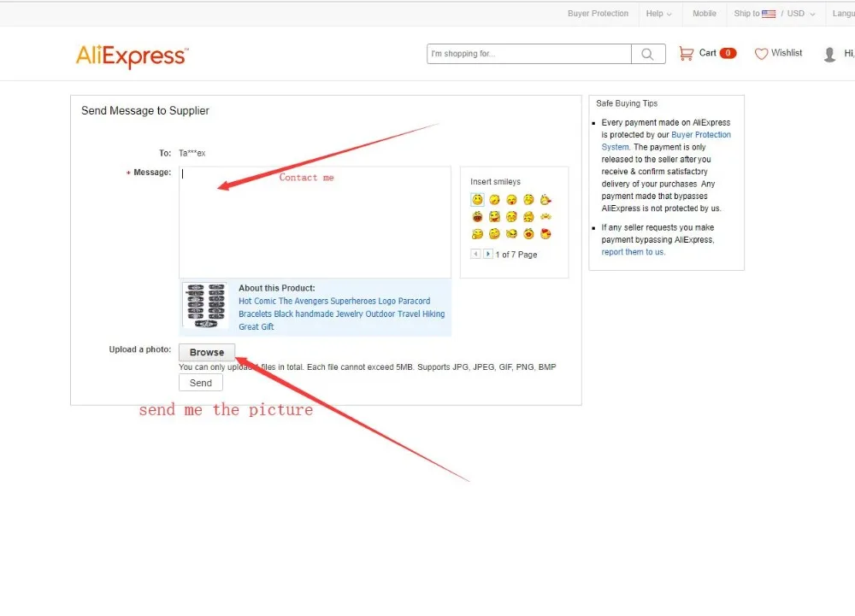This screenshot has width=855, height=616.
Task: Insert the smiley with round red lips
Action: [x=528, y=233]
